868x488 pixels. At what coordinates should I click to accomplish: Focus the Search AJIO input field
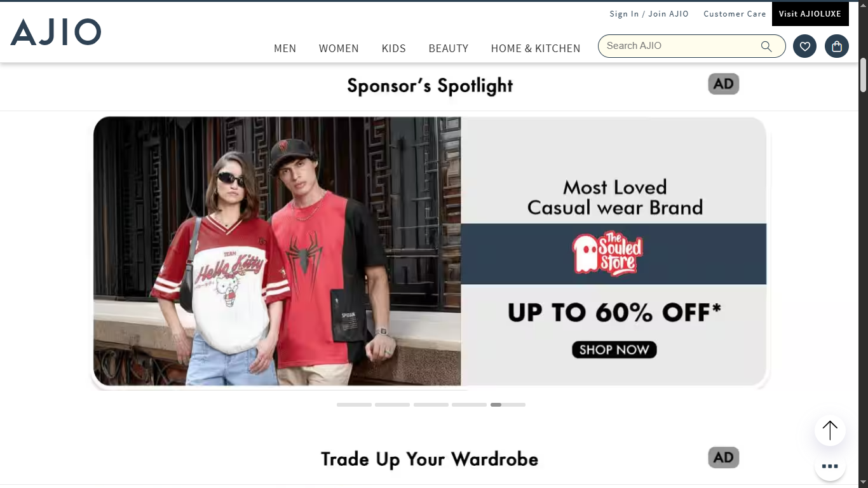(680, 46)
